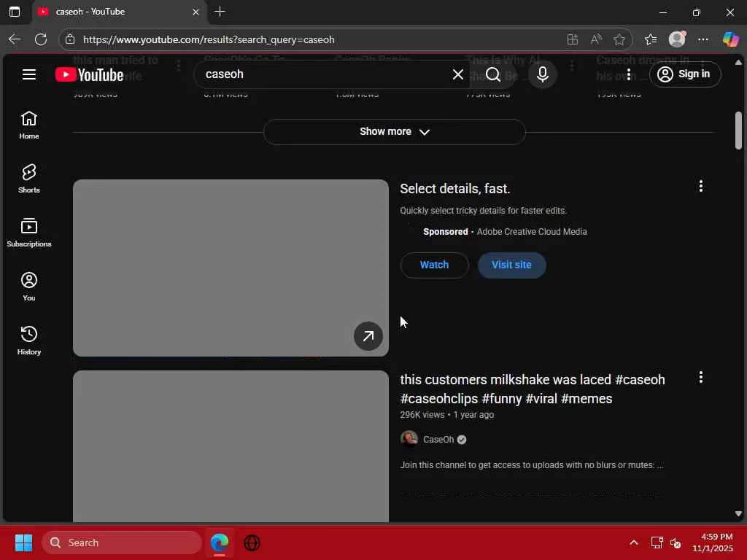
Task: Click the muted volume tray icon
Action: coord(675,542)
